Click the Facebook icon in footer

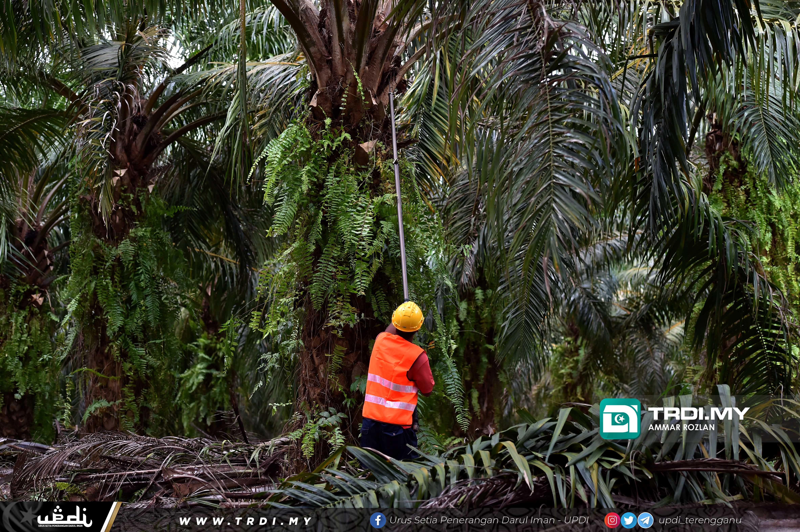pos(378,520)
